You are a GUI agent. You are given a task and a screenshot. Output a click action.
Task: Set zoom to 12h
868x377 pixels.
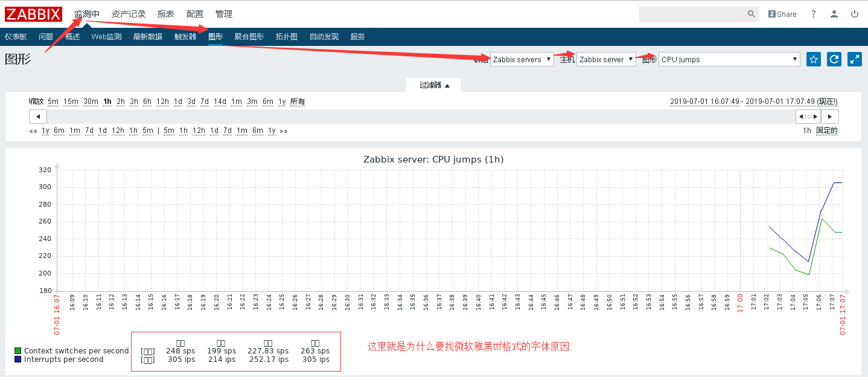tap(162, 101)
